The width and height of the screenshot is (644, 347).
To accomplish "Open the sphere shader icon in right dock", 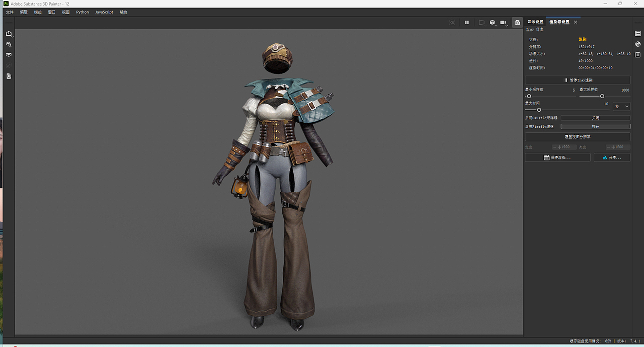I will (638, 44).
